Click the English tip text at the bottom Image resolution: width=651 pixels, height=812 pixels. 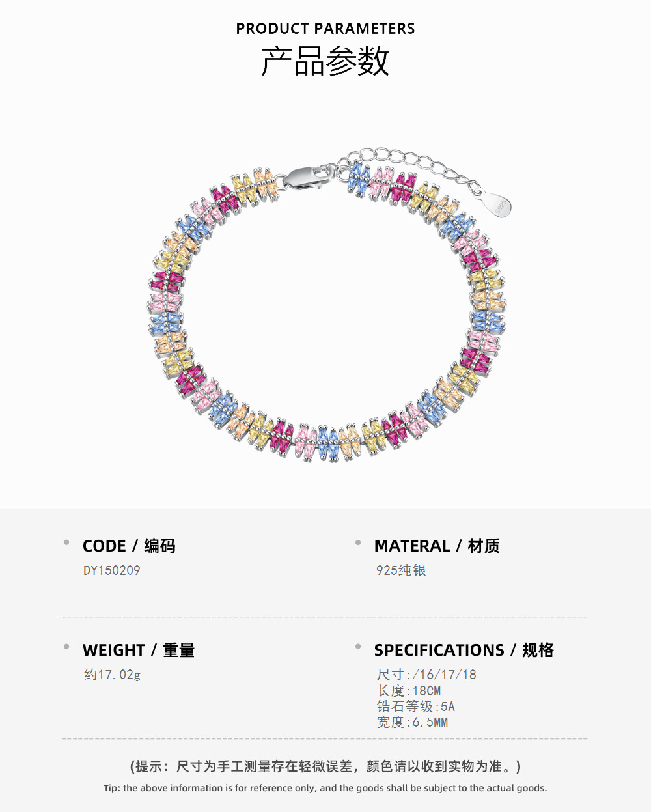click(x=325, y=788)
